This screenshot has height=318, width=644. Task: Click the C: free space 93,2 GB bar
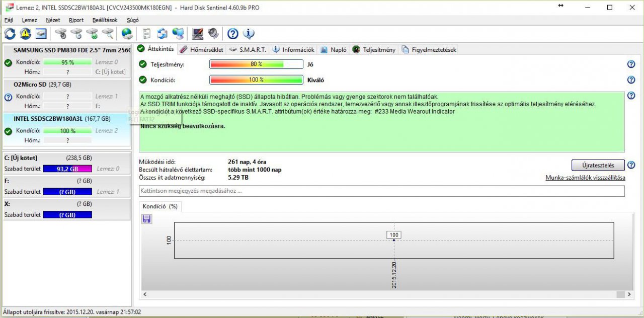click(x=67, y=169)
